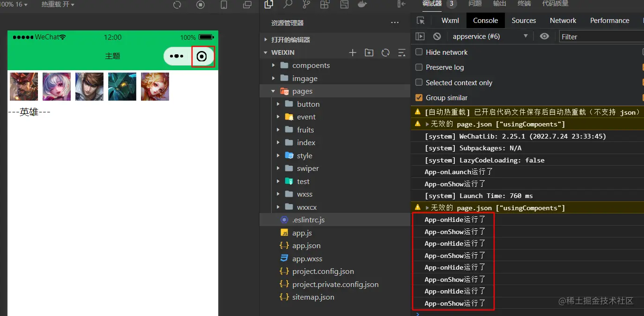This screenshot has height=316, width=644.
Task: Open the appservice (#6) context dropdown
Action: coord(489,36)
